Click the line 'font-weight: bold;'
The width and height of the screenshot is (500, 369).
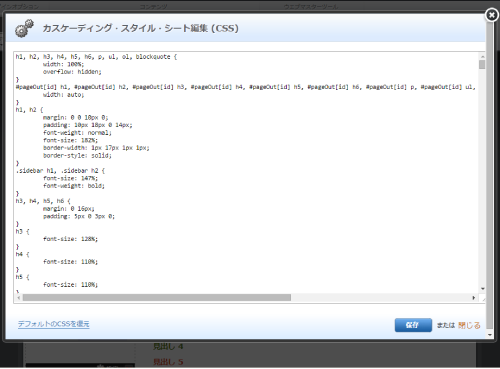click(x=74, y=186)
